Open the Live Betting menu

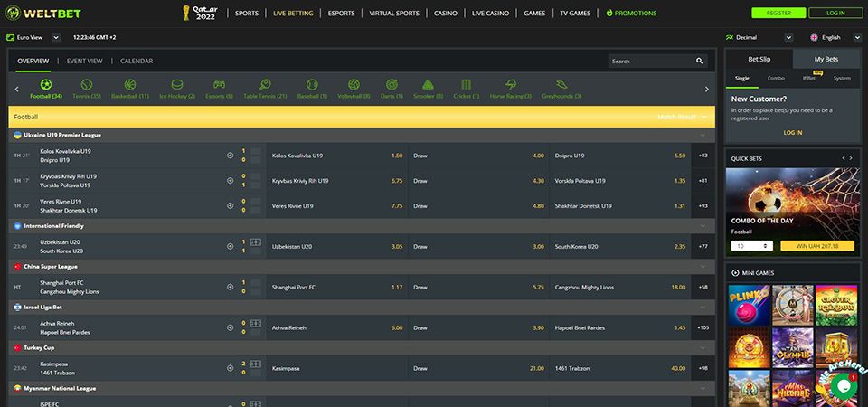click(293, 14)
